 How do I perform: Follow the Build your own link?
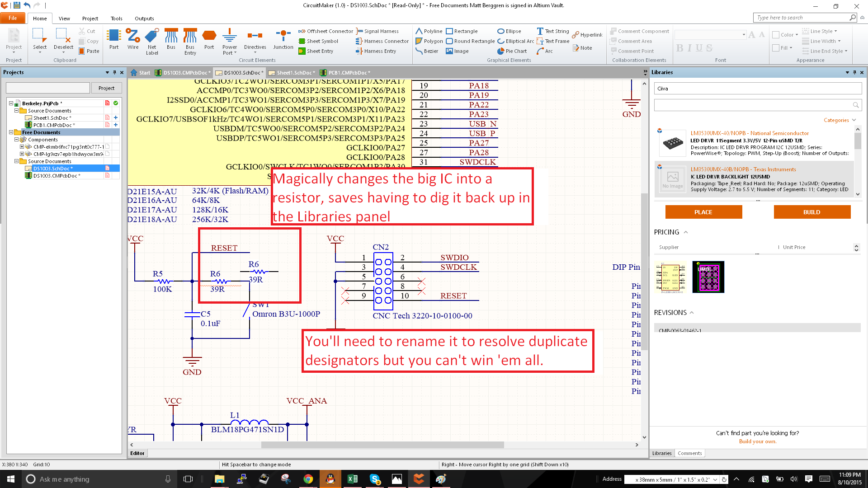[758, 441]
